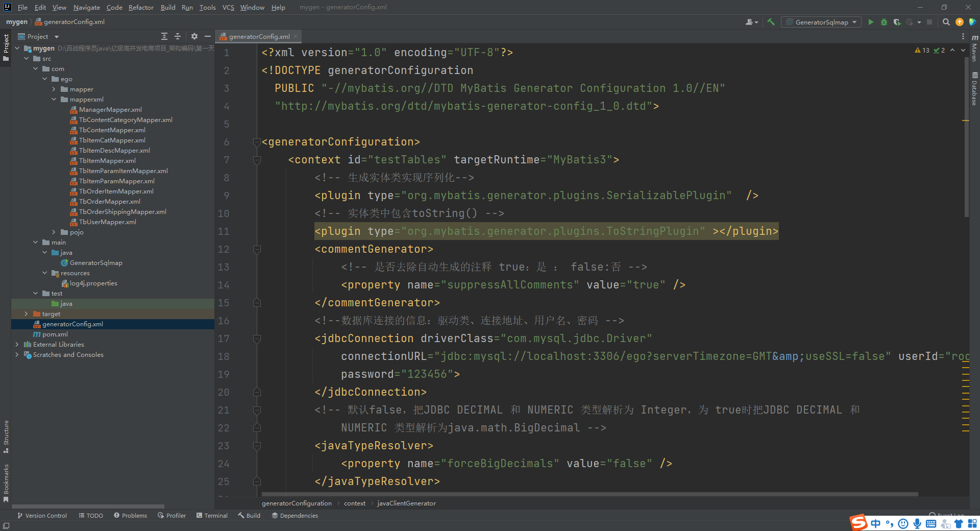The image size is (980, 531).
Task: Open the Maven tool window
Action: [974, 48]
